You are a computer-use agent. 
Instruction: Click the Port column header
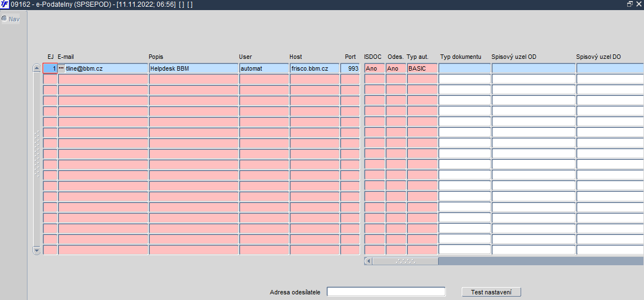point(351,57)
